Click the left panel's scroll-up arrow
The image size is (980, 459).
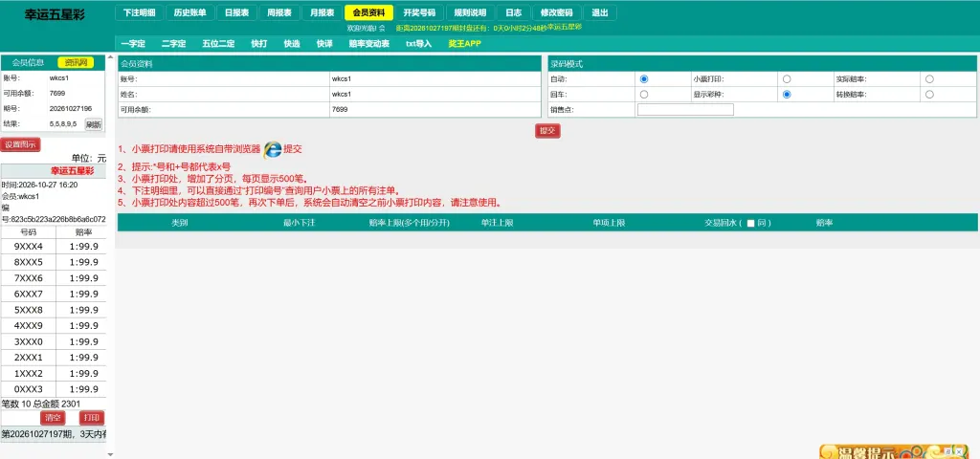pyautogui.click(x=111, y=56)
